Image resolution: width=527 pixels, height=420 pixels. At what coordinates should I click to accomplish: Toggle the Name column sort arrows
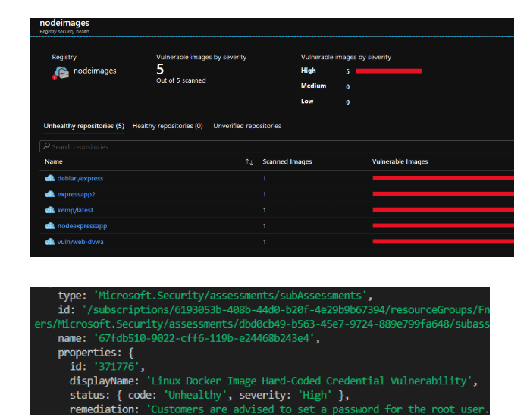click(x=249, y=162)
